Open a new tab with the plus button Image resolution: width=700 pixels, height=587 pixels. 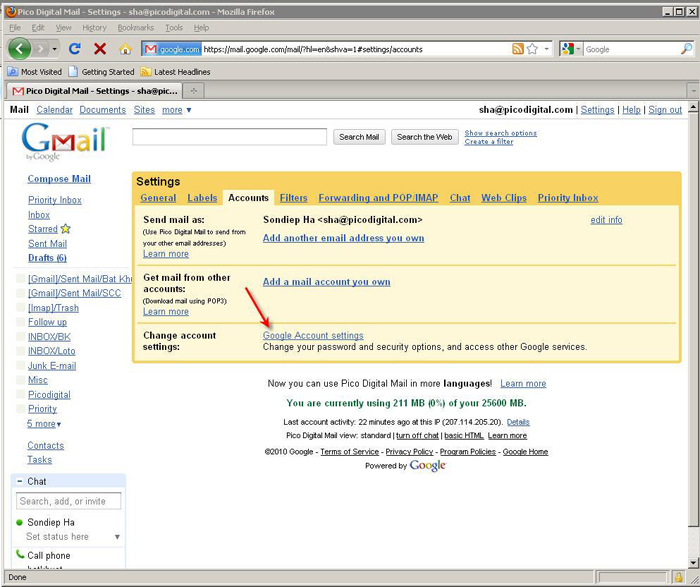pyautogui.click(x=193, y=91)
